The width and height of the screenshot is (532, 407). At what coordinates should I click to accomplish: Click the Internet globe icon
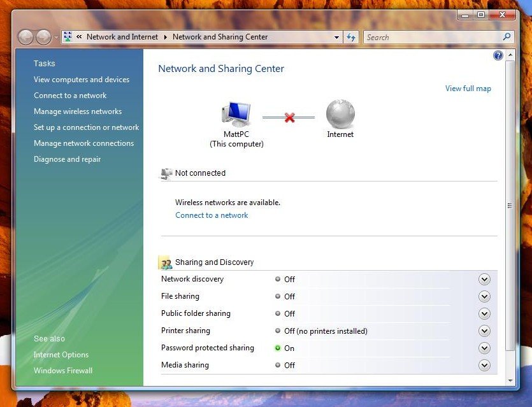click(340, 114)
